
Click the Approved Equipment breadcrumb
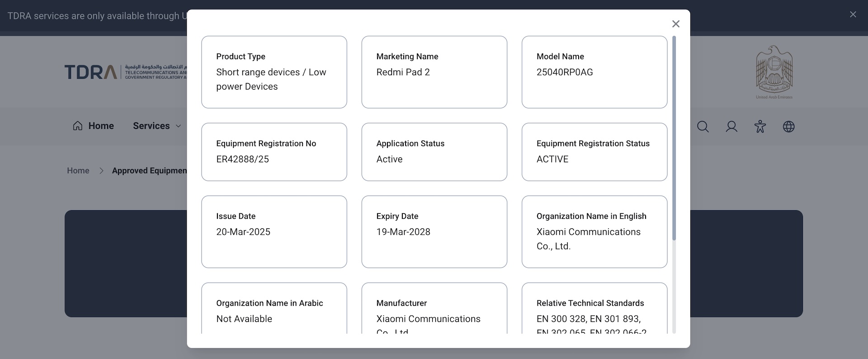tap(149, 170)
